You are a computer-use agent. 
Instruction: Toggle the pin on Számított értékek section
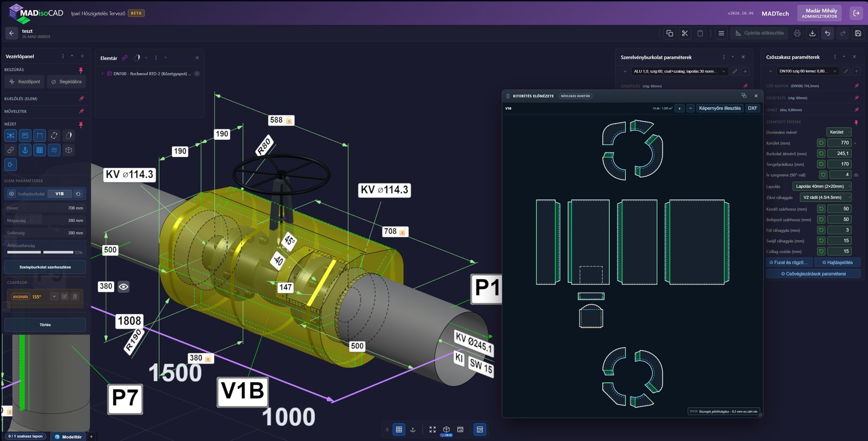(856, 122)
